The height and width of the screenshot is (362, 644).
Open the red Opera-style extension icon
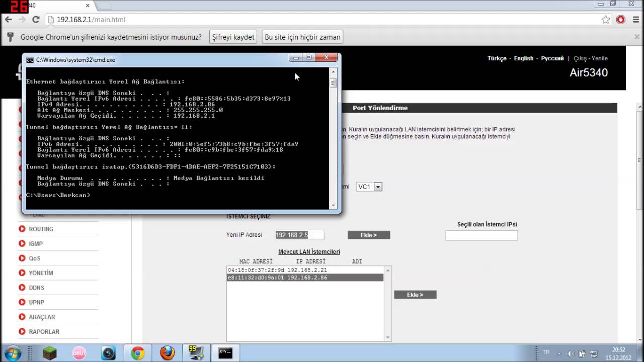click(x=621, y=20)
